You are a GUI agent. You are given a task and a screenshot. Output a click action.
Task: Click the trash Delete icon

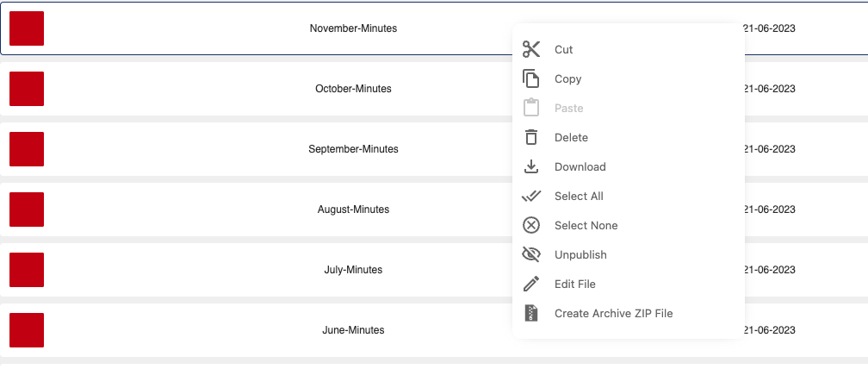[x=530, y=137]
